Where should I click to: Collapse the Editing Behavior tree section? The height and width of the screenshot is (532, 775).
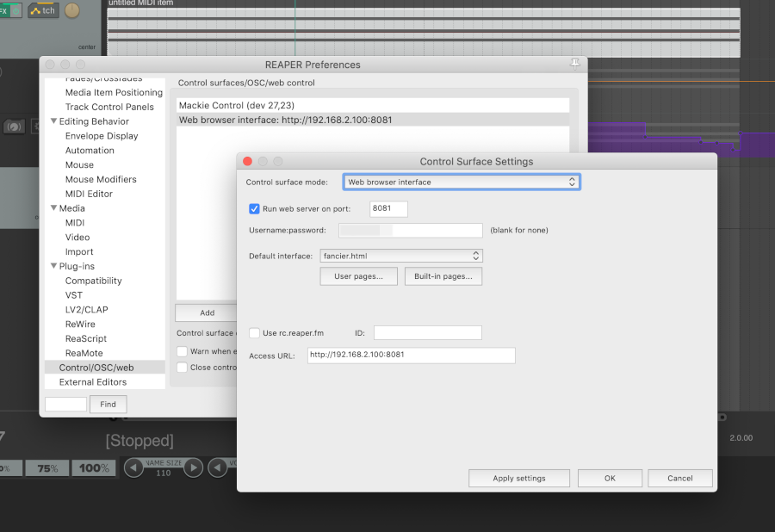click(x=54, y=121)
